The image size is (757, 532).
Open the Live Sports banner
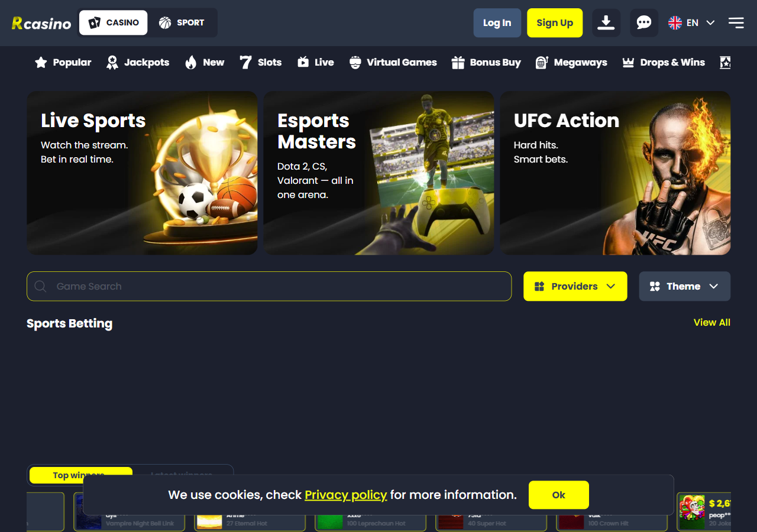(142, 173)
